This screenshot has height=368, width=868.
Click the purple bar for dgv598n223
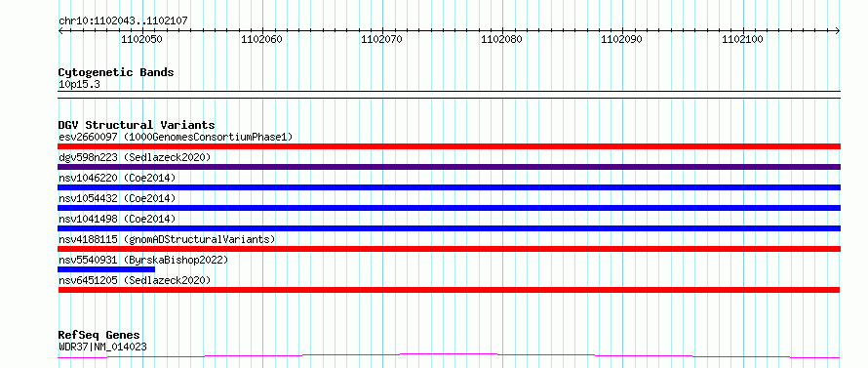pyautogui.click(x=449, y=167)
